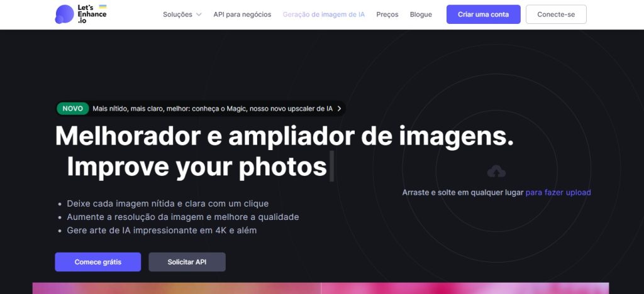
Task: Expand the Soluções dropdown menu
Action: 177,14
